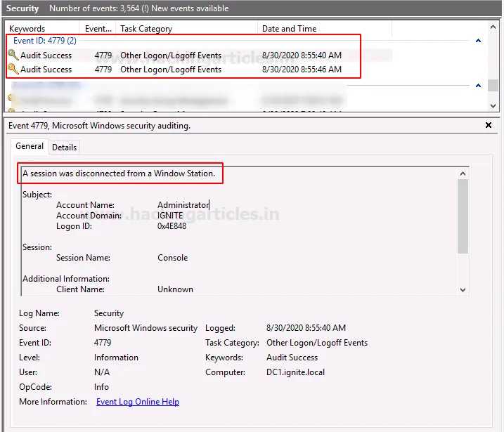Screen dimensions: 504x432
Task: Collapse the Event ID: 4779 group
Action: tap(478, 41)
